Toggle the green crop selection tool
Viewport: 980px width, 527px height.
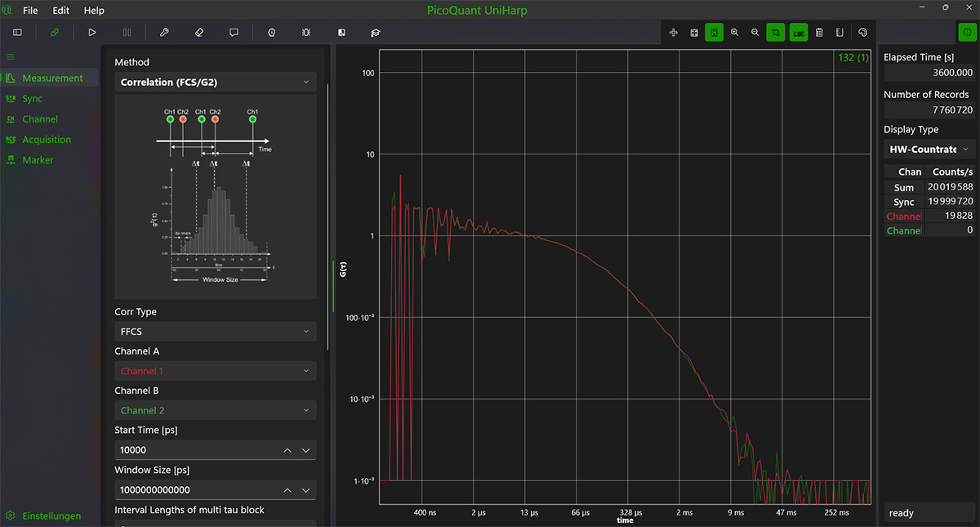click(x=776, y=33)
